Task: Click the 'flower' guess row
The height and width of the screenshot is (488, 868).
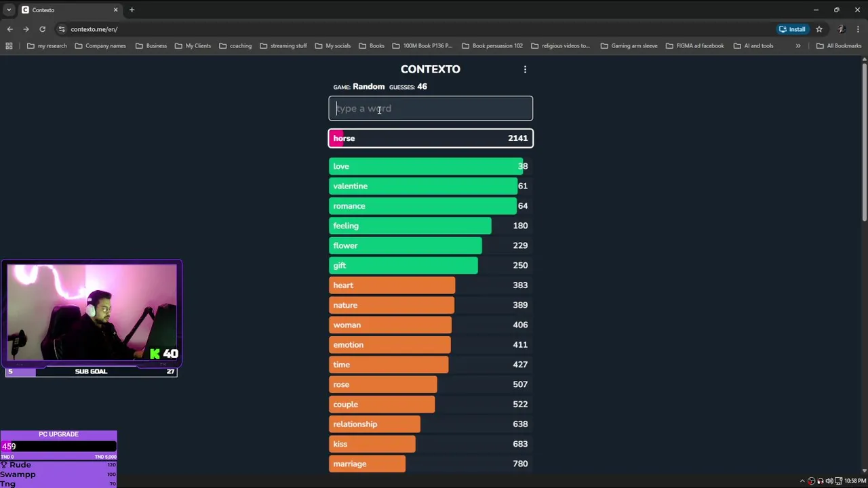Action: coord(431,245)
